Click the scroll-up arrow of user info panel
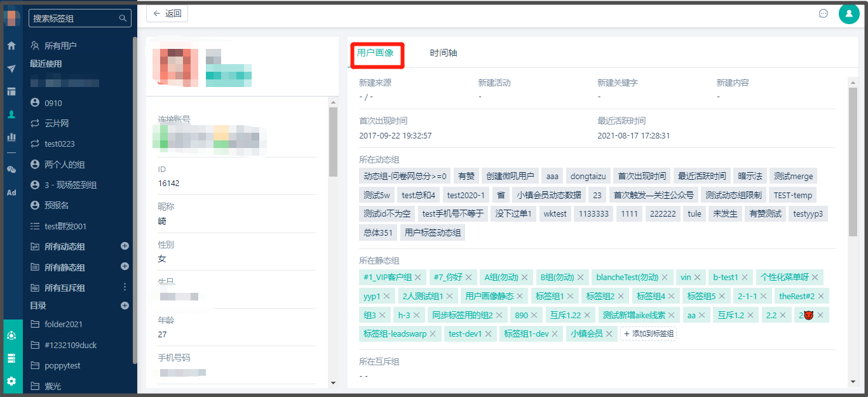This screenshot has height=397, width=868. 332,102
